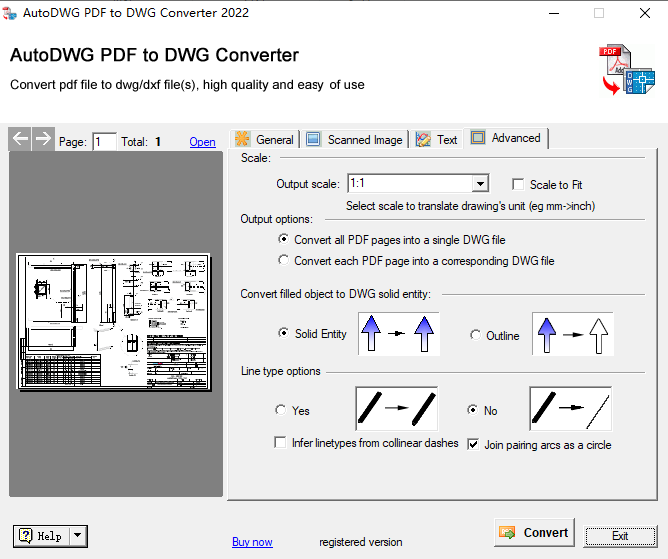This screenshot has height=559, width=668.
Task: Click the Advanced tab square icon
Action: [x=478, y=137]
